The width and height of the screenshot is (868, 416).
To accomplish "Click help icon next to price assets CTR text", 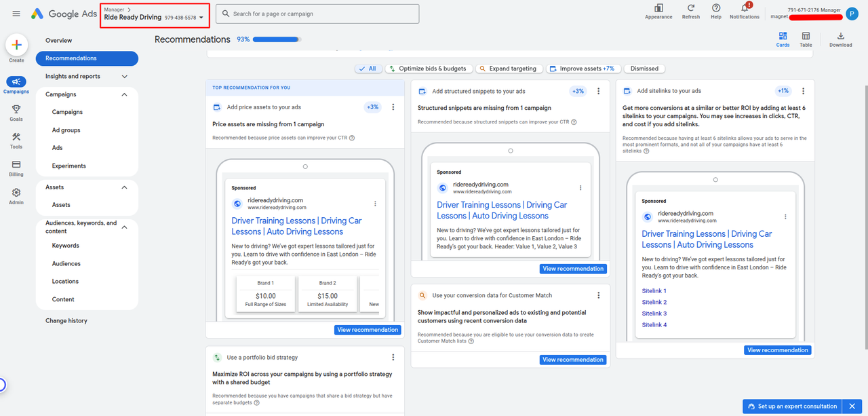I will 352,138.
